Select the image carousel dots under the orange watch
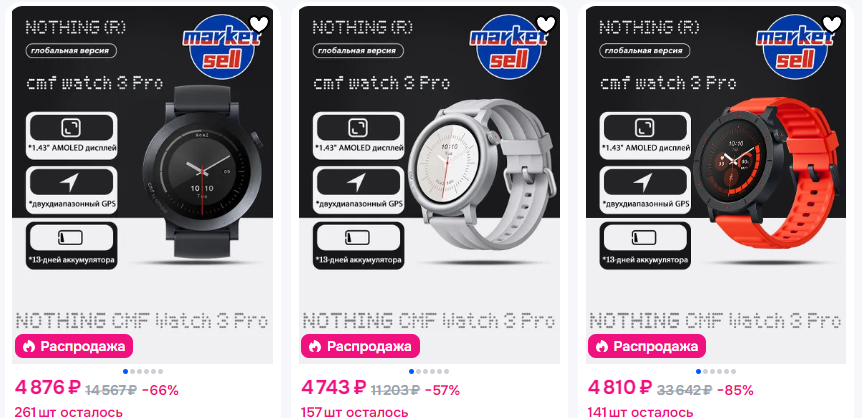Image resolution: width=862 pixels, height=418 pixels. (716, 371)
